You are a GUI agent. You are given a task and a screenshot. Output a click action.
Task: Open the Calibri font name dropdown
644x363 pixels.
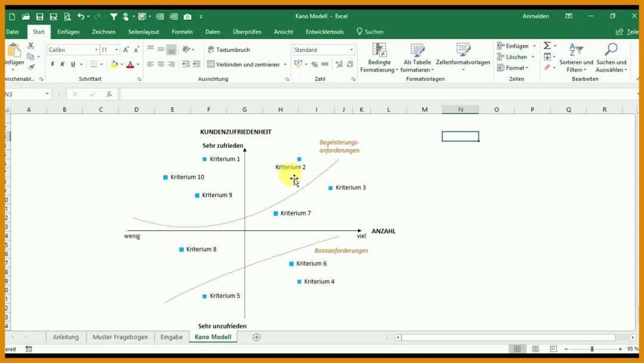(97, 50)
